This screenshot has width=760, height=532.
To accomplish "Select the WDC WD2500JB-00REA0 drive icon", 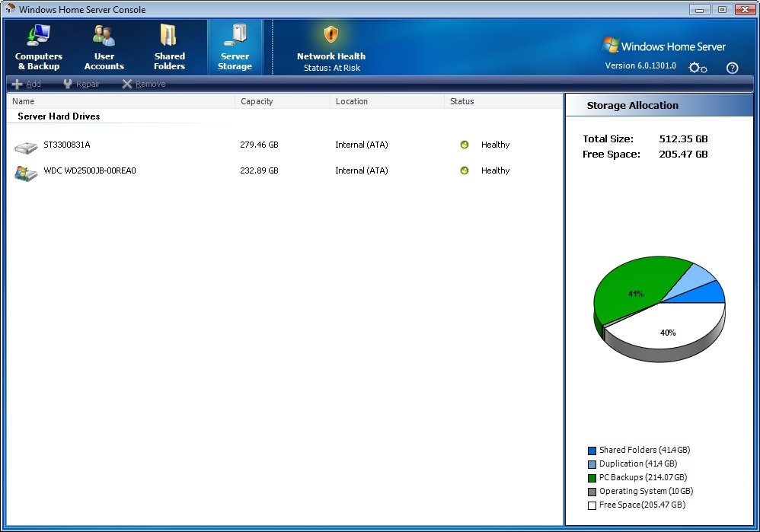I will tap(26, 173).
